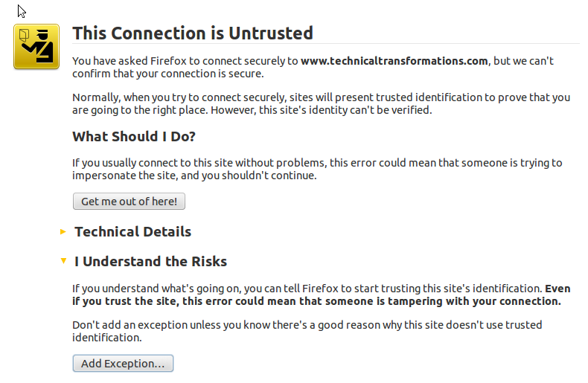This screenshot has width=588, height=383.
Task: Click the "Add Exception…" button
Action: pyautogui.click(x=123, y=364)
